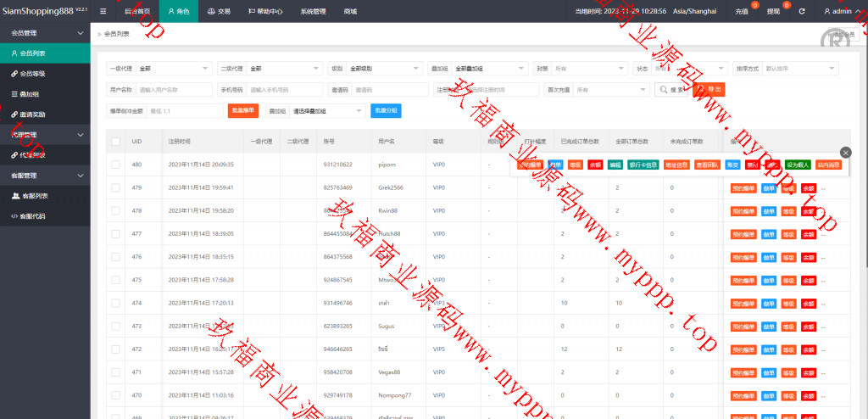This screenshot has height=419, width=868.
Task: Open 客服代码 sidebar entry
Action: [33, 215]
